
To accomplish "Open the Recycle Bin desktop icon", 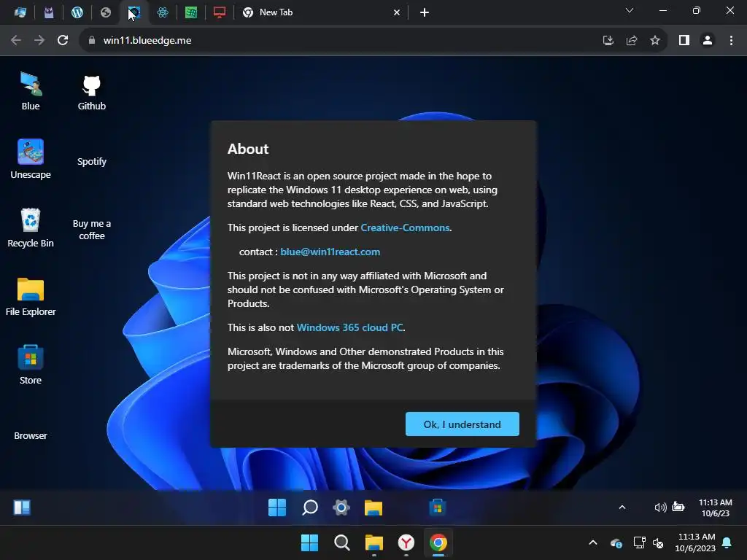I will coord(31,228).
